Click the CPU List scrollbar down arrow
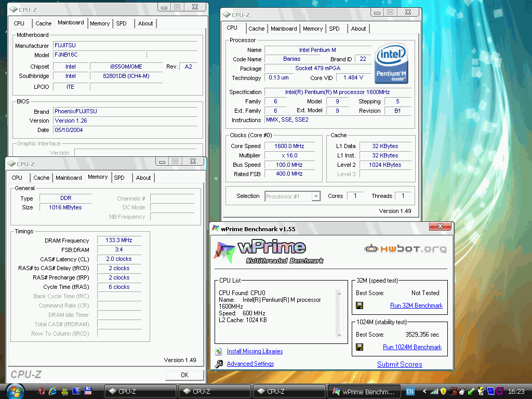532x399 pixels. (339, 336)
